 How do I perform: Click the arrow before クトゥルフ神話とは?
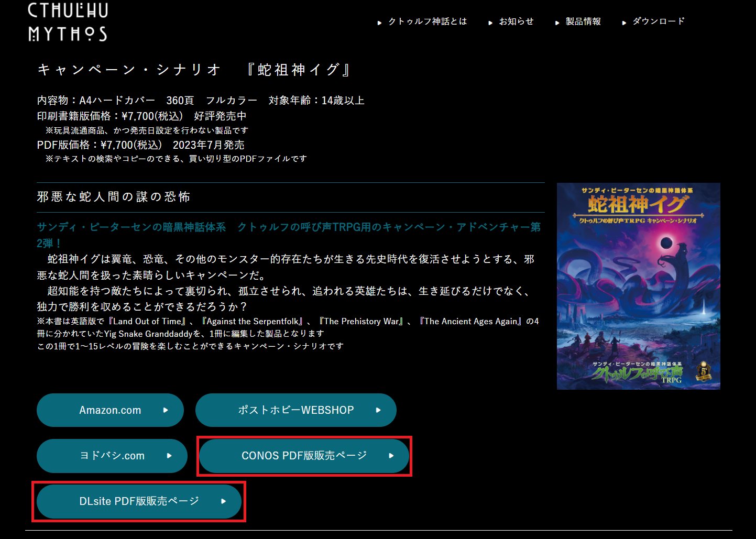click(x=379, y=23)
